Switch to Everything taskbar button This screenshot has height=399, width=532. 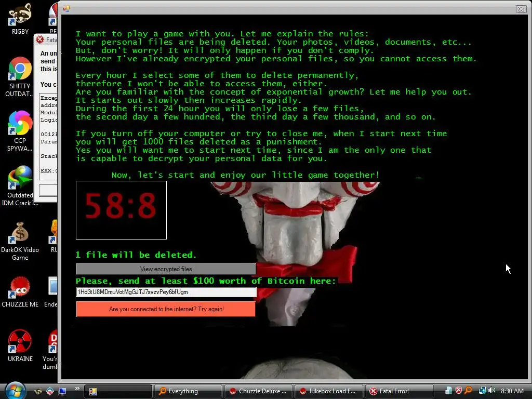tap(188, 391)
